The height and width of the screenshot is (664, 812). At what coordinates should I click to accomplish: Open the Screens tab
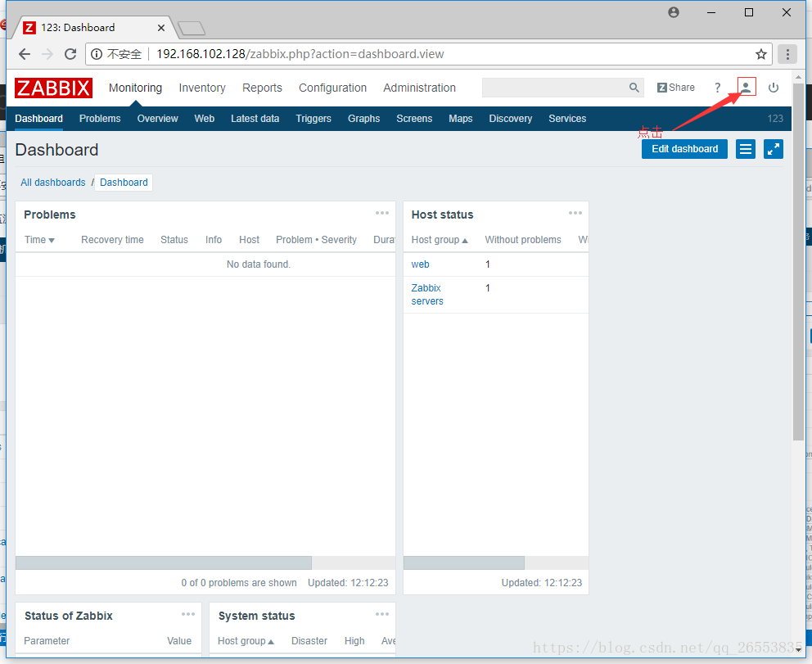pos(414,119)
